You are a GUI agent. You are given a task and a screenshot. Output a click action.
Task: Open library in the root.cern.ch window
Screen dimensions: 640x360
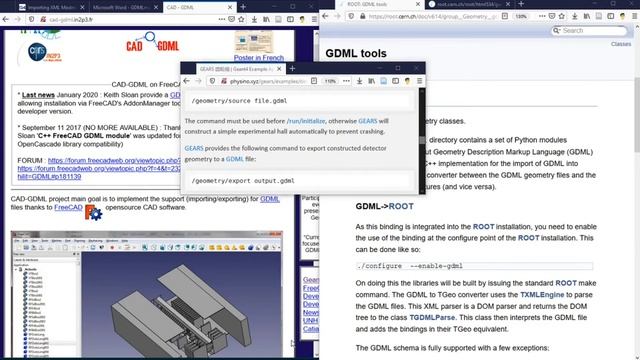587,16
